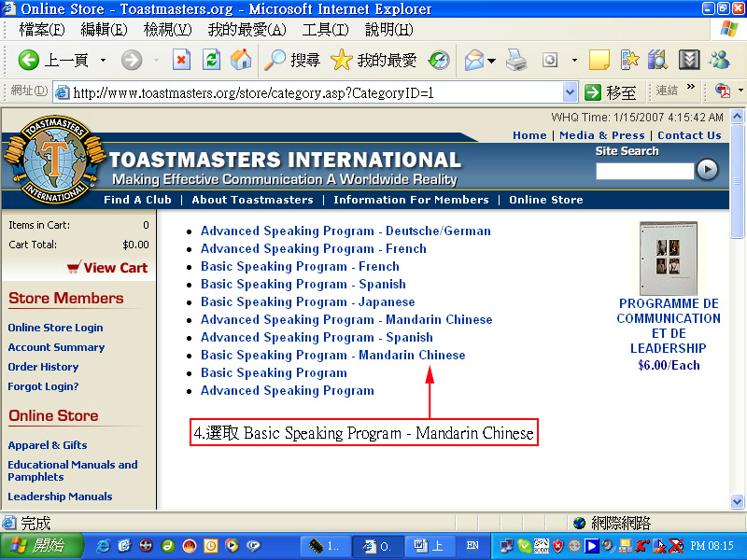Open Favorites (我的最愛) star button
Image resolution: width=747 pixels, height=560 pixels.
pyautogui.click(x=373, y=61)
